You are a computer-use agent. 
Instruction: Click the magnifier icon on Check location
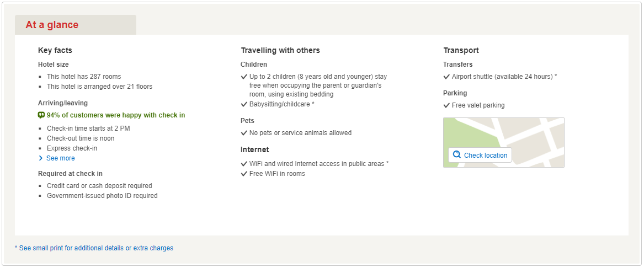click(457, 155)
